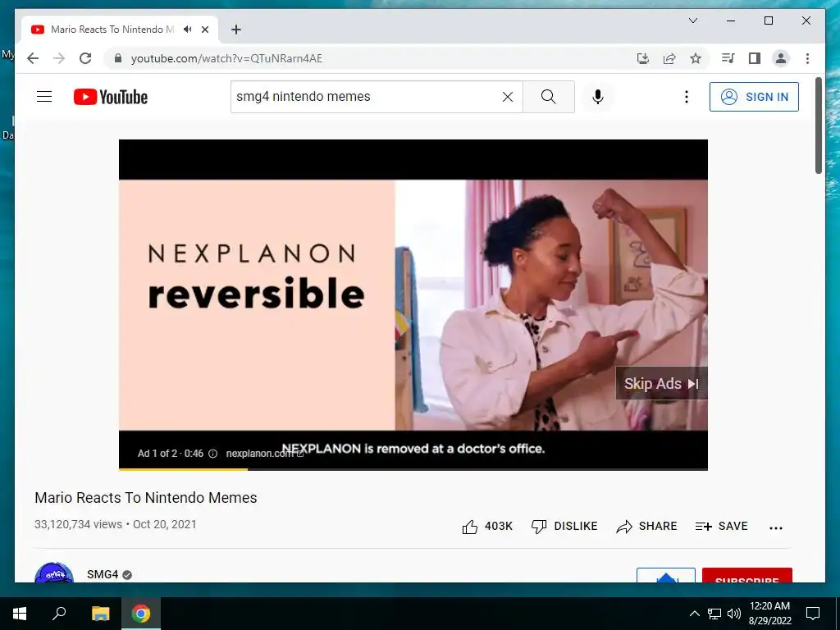The height and width of the screenshot is (630, 840).
Task: Close the Mario Reacts To Nintendo tab
Action: [205, 30]
